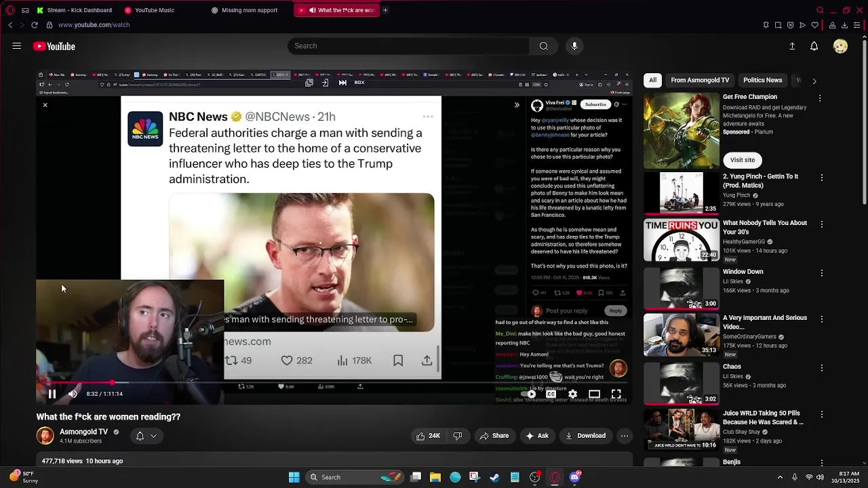Select the Politics News chip

763,80
